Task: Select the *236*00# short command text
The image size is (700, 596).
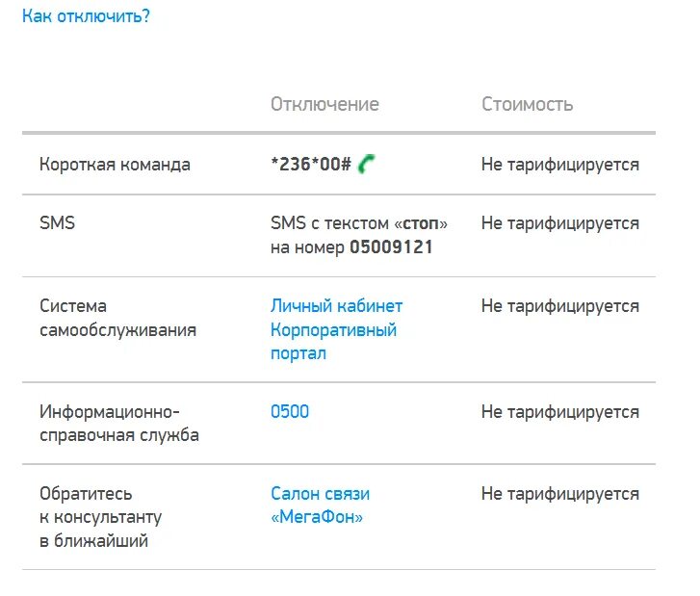Action: click(x=311, y=165)
